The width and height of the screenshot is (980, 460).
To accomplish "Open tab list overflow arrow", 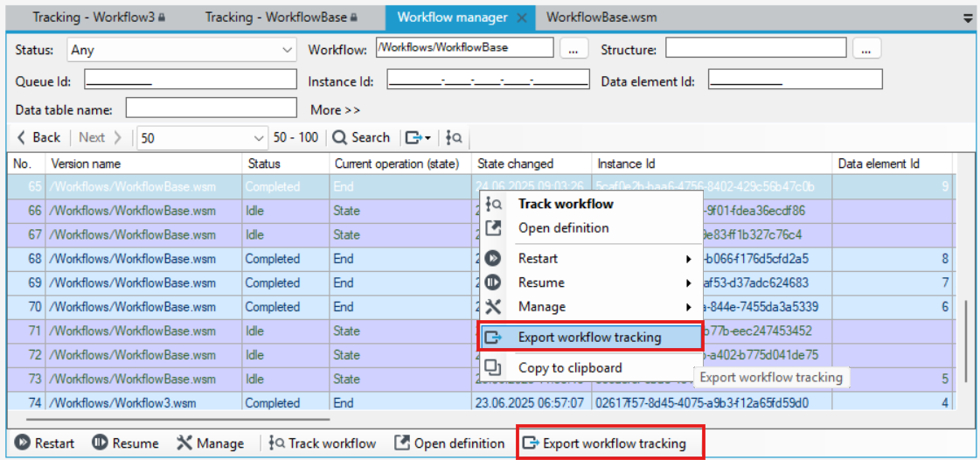I will coord(968,18).
